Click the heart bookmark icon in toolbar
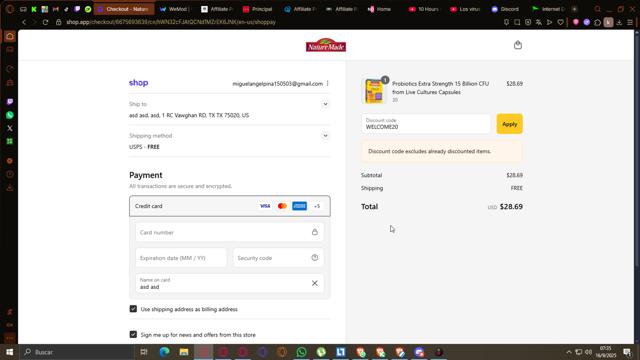The width and height of the screenshot is (640, 360). [560, 22]
